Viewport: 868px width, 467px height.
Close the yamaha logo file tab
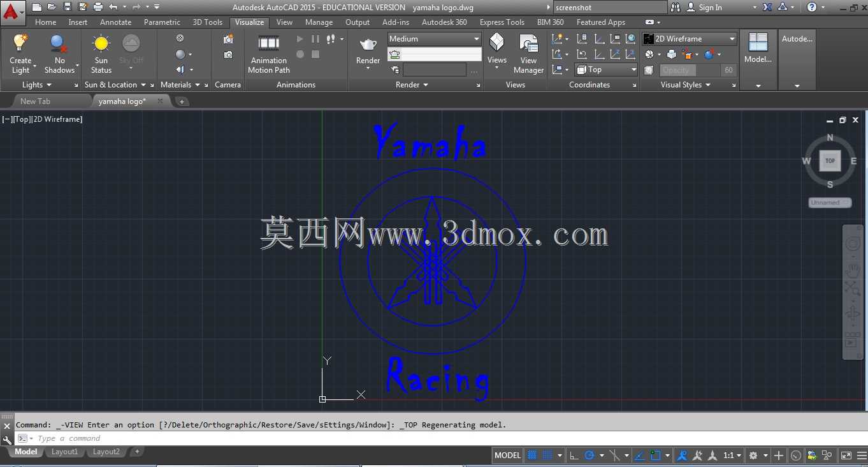[x=160, y=101]
